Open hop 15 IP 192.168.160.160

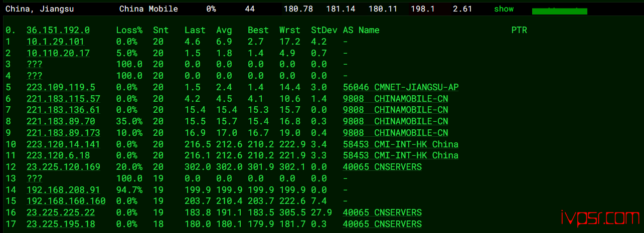click(x=66, y=201)
